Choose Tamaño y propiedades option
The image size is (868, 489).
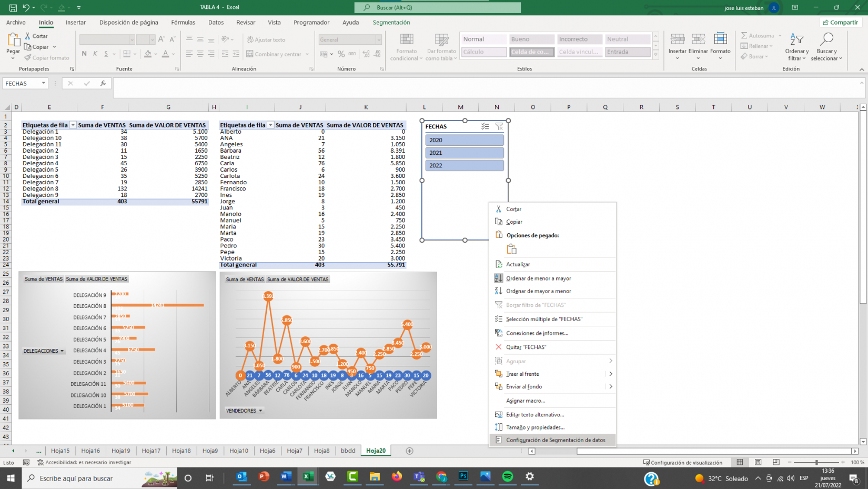click(553, 427)
